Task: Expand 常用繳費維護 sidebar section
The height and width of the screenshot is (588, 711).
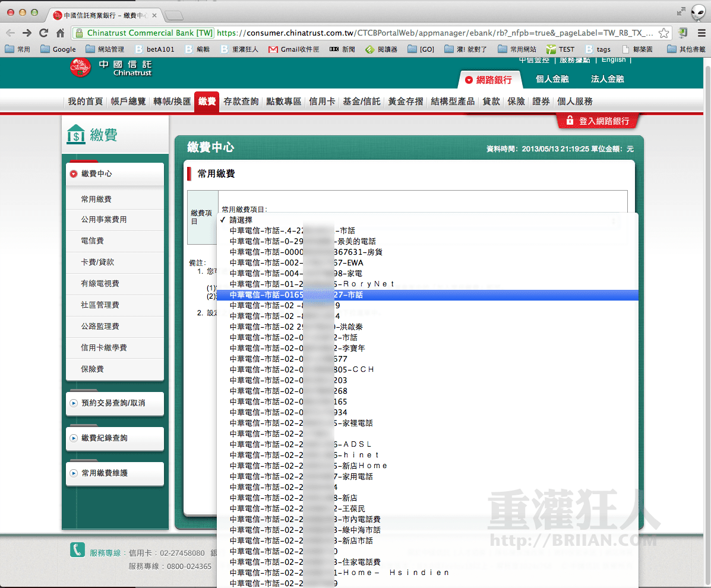Action: click(x=115, y=473)
